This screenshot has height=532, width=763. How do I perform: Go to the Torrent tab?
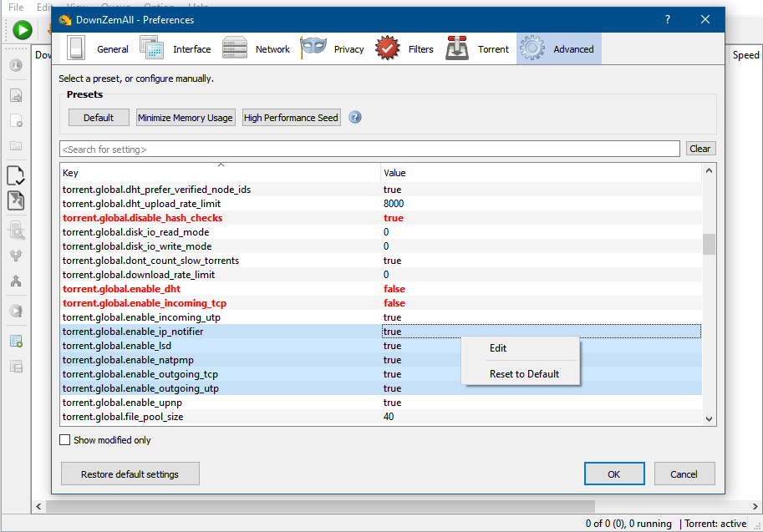click(x=478, y=48)
